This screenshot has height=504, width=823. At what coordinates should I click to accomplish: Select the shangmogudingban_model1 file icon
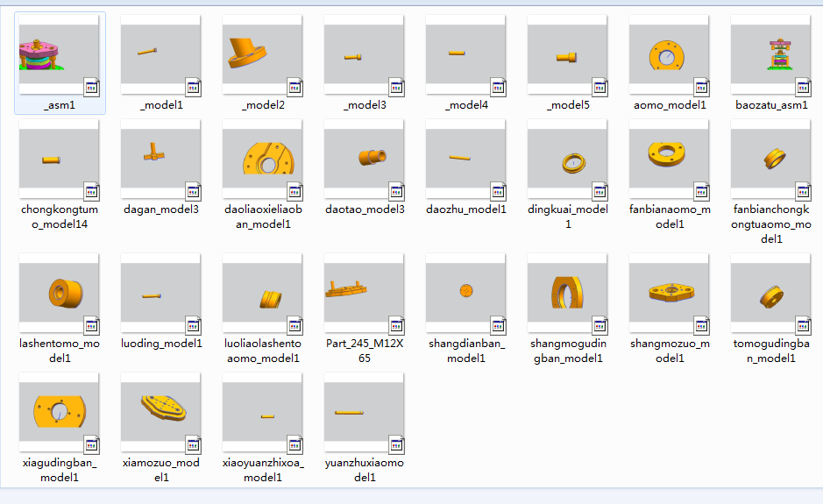pyautogui.click(x=568, y=294)
